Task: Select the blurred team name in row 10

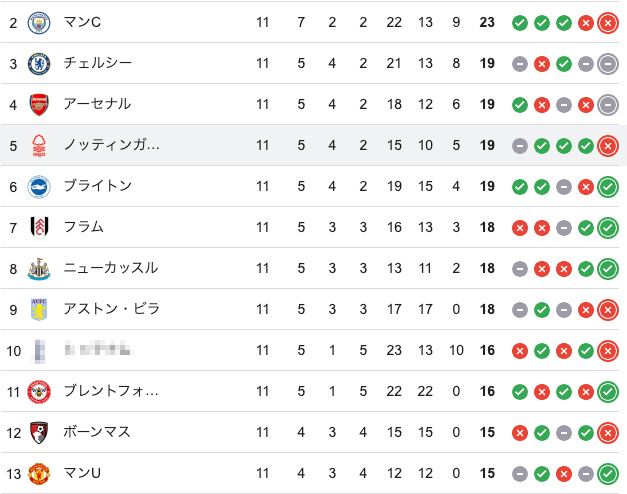Action: (98, 349)
